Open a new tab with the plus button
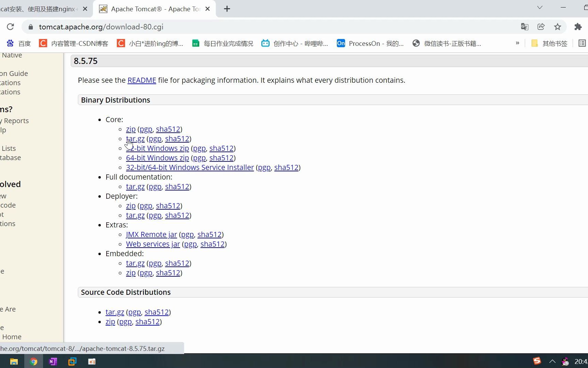Image resolution: width=588 pixels, height=368 pixels. (227, 9)
